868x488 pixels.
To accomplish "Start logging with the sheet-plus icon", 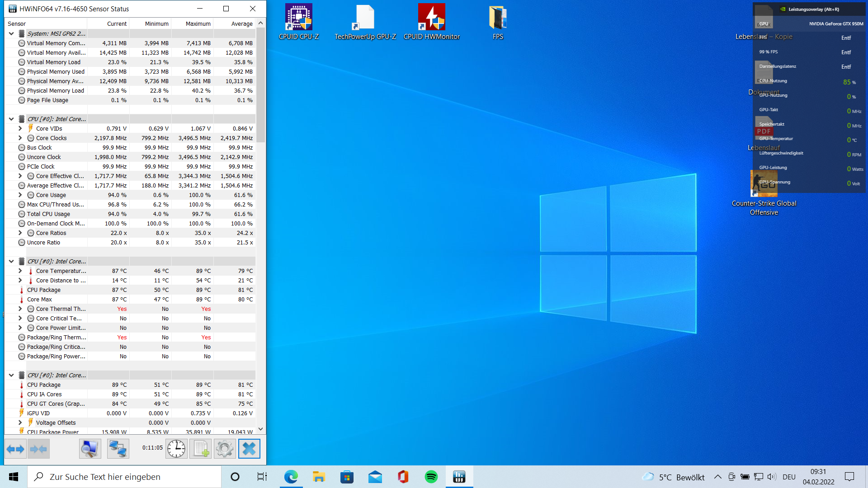I will point(201,449).
